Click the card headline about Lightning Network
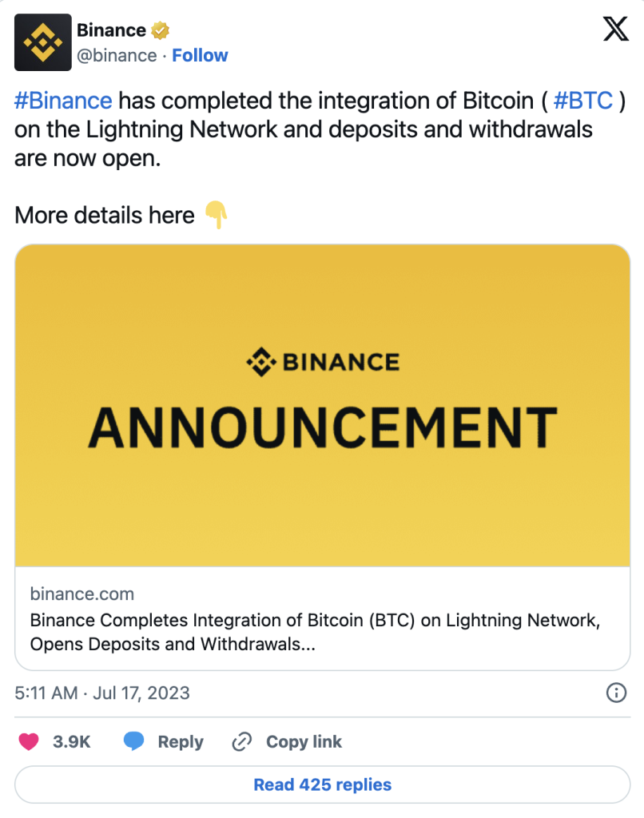644x818 pixels. coord(315,631)
